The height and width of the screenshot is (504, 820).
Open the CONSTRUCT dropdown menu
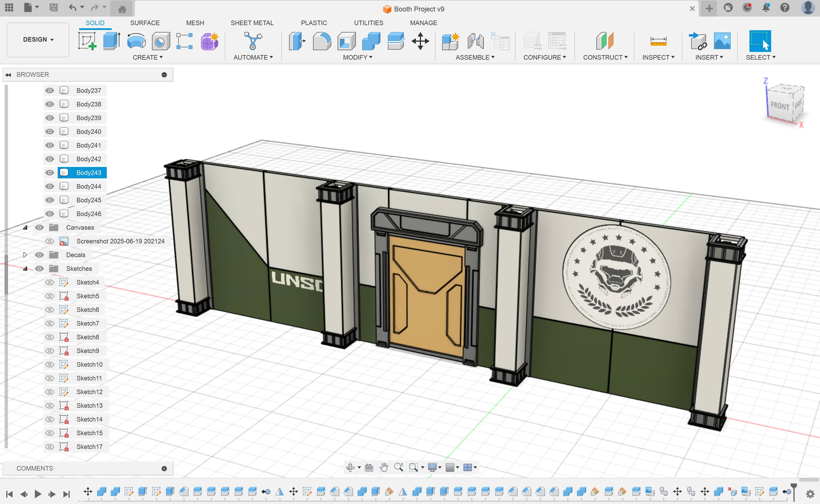coord(605,57)
